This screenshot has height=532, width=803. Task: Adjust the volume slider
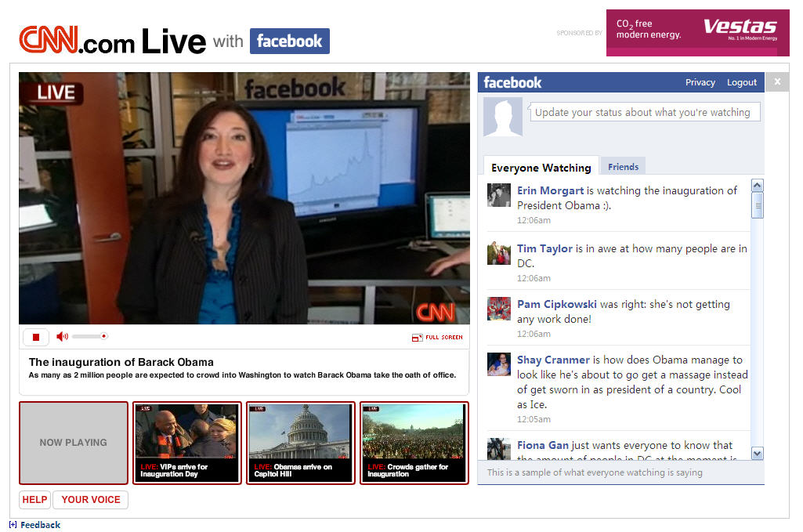pyautogui.click(x=90, y=336)
